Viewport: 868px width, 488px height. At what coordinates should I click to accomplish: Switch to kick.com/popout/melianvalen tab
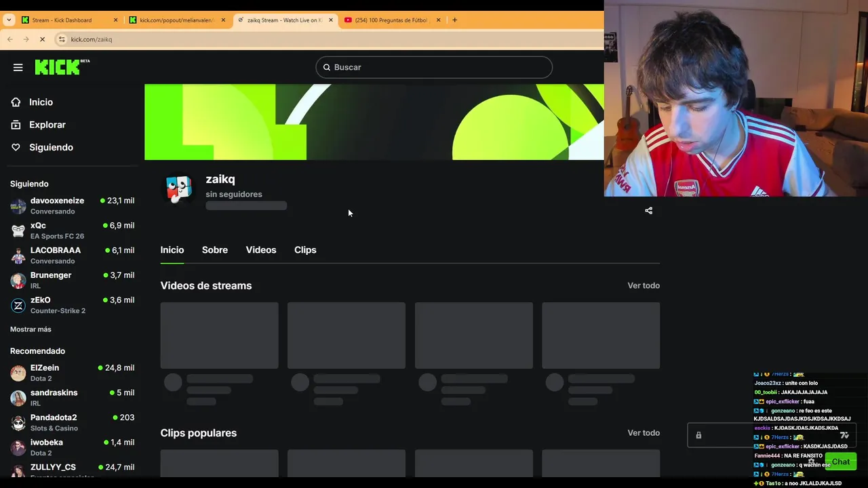click(176, 20)
